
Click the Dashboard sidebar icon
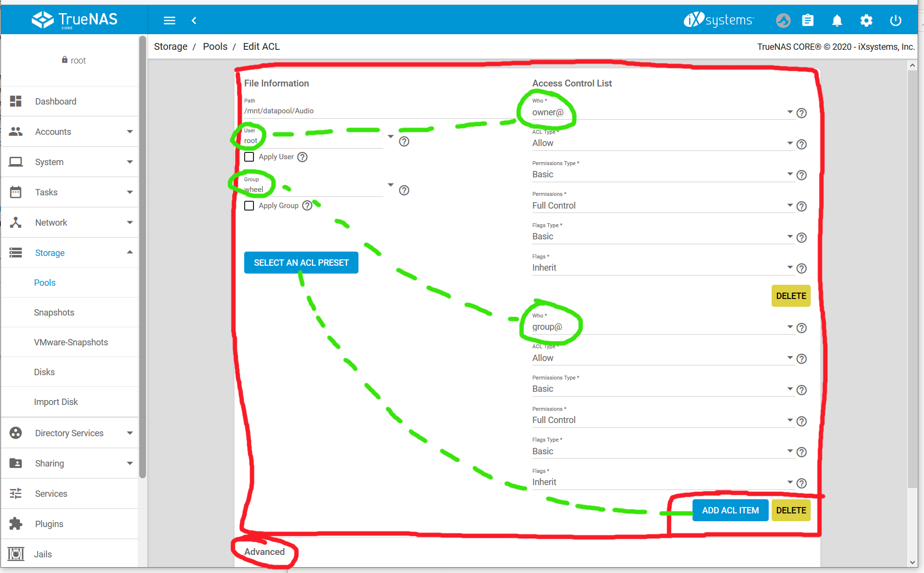pyautogui.click(x=16, y=101)
